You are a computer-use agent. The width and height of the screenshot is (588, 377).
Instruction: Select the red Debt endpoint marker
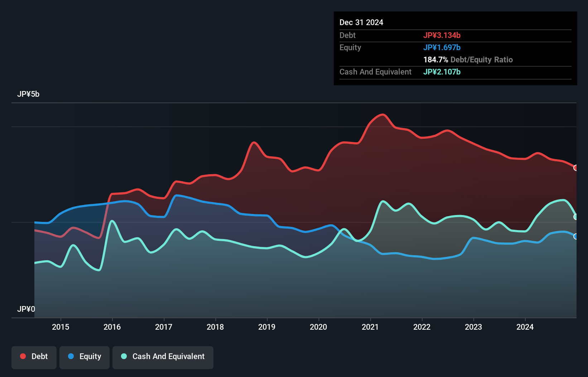click(576, 168)
